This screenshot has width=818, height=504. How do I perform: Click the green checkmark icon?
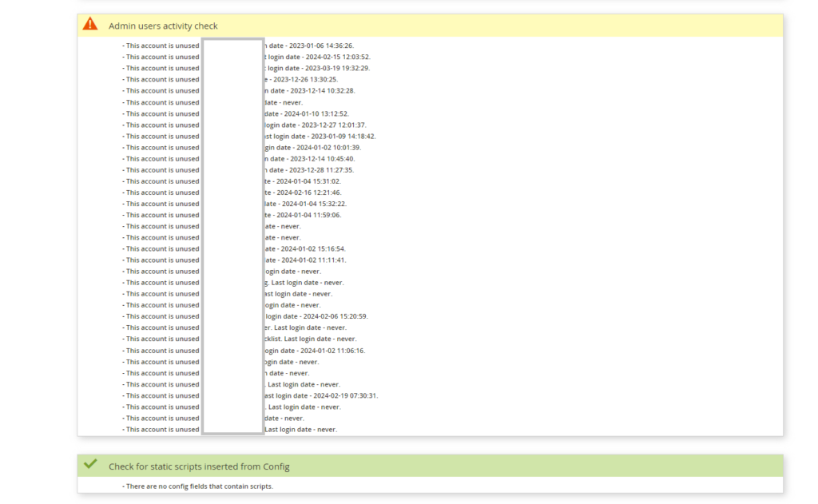[90, 465]
